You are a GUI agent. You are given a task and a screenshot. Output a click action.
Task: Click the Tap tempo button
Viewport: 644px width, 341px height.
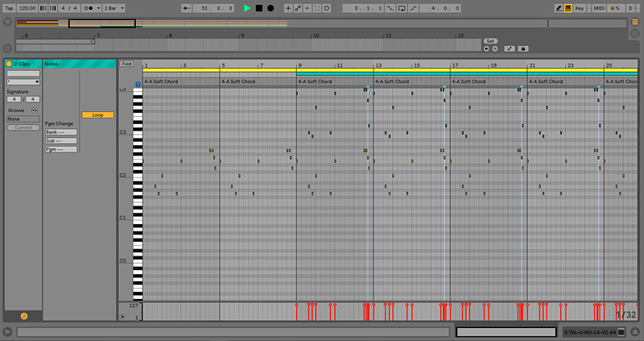coord(10,8)
